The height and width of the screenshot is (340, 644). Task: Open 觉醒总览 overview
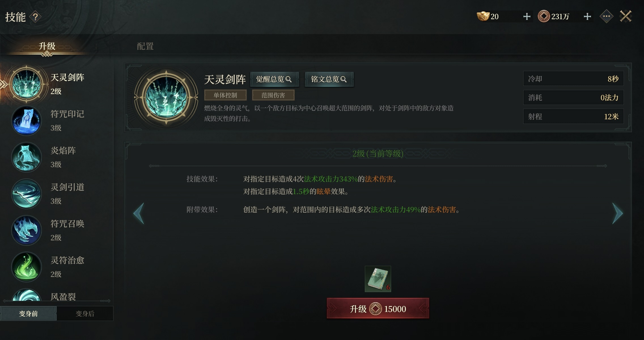point(274,79)
